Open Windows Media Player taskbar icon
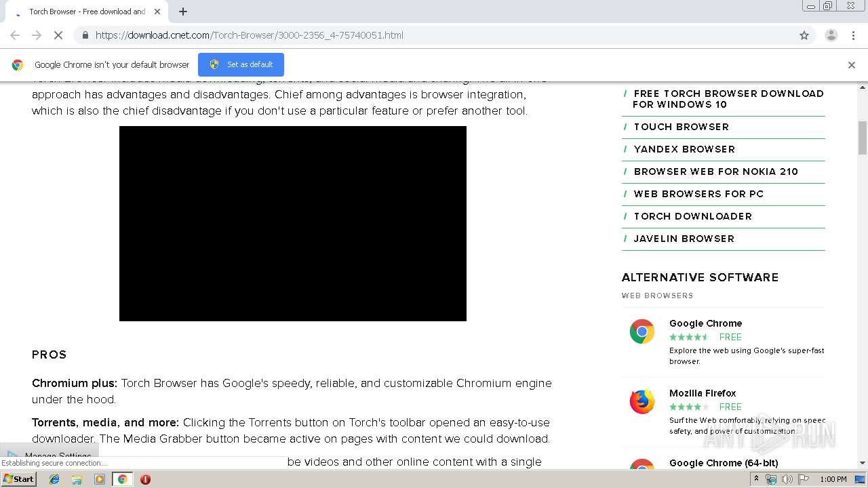This screenshot has width=868, height=488. point(100,479)
